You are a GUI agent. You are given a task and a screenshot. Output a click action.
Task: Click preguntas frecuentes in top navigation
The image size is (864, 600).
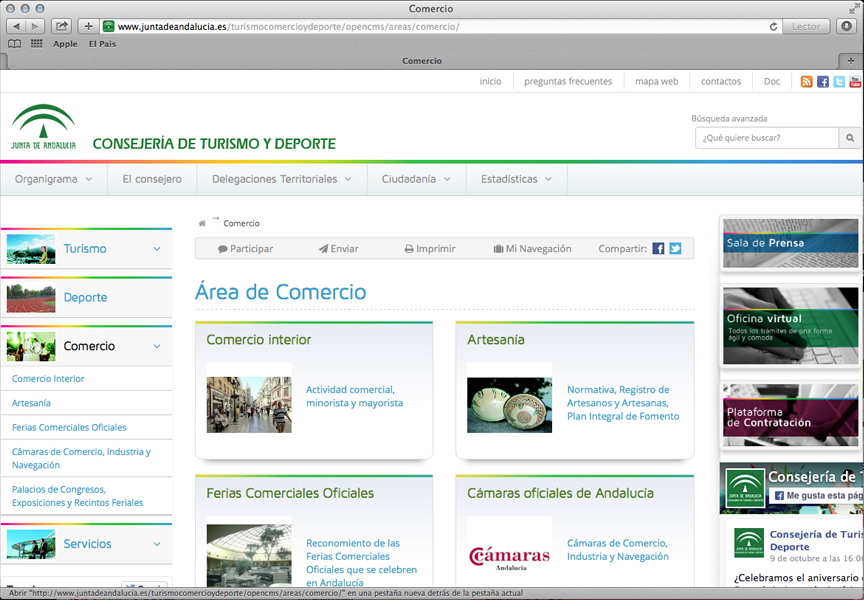pos(568,82)
